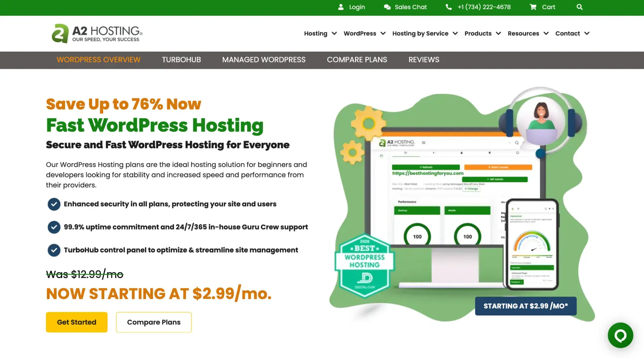
Task: Expand the Hosting menu chevron
Action: coord(334,34)
